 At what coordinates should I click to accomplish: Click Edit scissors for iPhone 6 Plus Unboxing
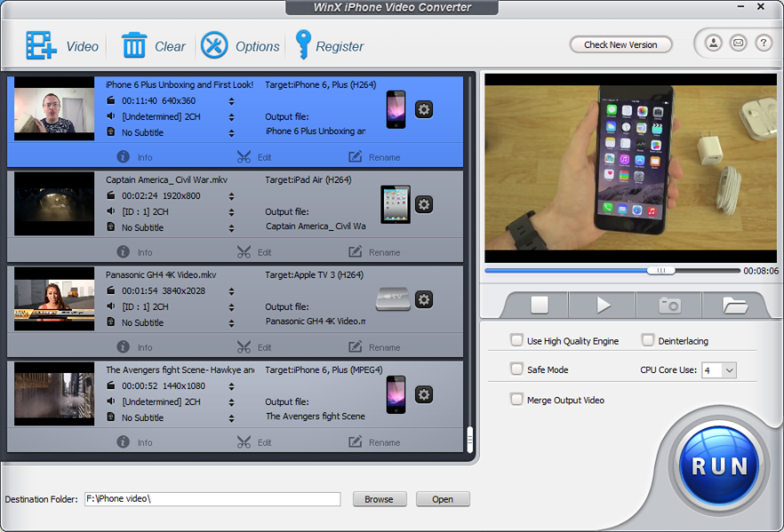point(254,157)
